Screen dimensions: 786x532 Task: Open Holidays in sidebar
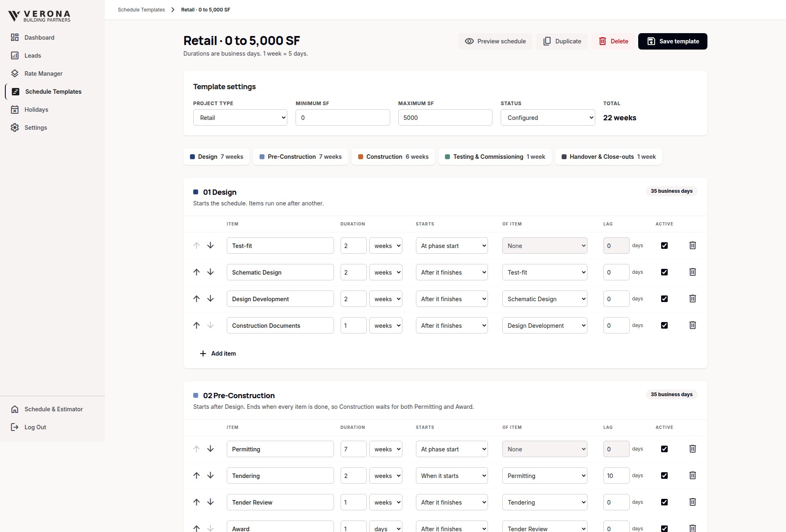click(52, 110)
